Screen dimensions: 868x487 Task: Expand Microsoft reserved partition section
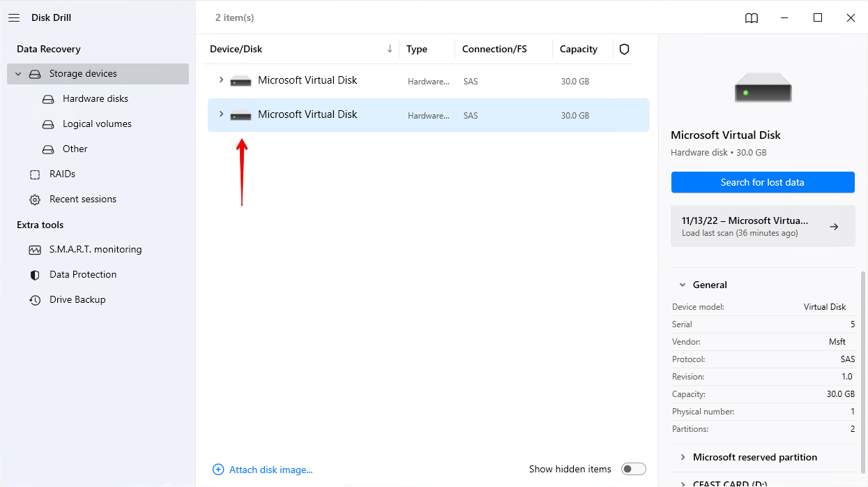[682, 457]
